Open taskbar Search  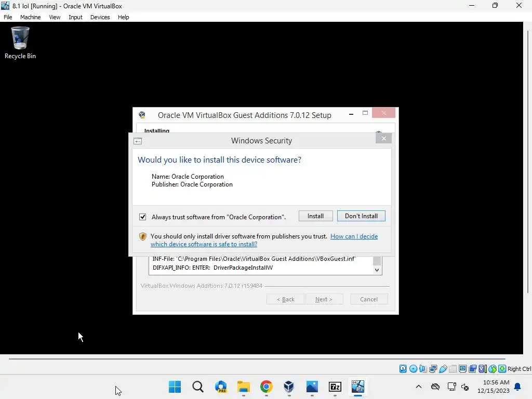point(198,387)
